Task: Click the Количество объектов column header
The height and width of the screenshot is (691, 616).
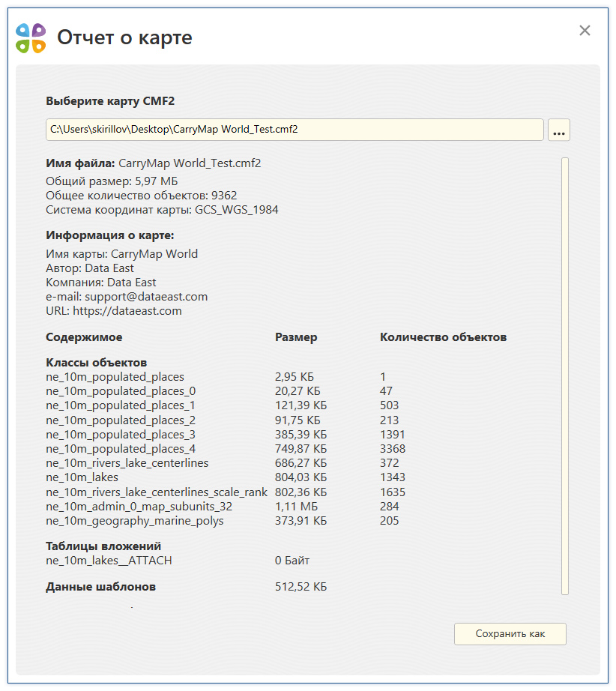Action: pos(444,337)
